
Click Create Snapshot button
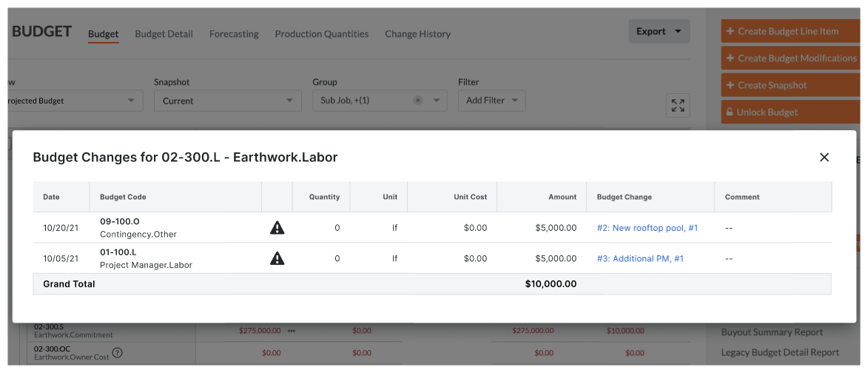pyautogui.click(x=789, y=85)
